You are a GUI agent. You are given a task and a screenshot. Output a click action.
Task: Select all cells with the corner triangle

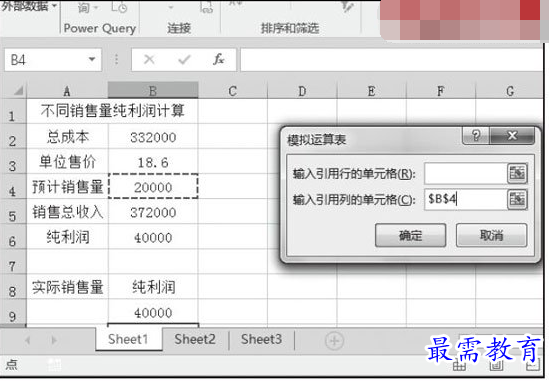click(x=18, y=91)
